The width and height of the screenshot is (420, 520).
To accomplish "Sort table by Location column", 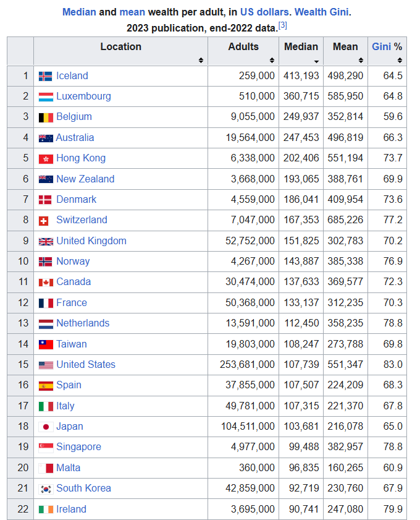I will 201,60.
